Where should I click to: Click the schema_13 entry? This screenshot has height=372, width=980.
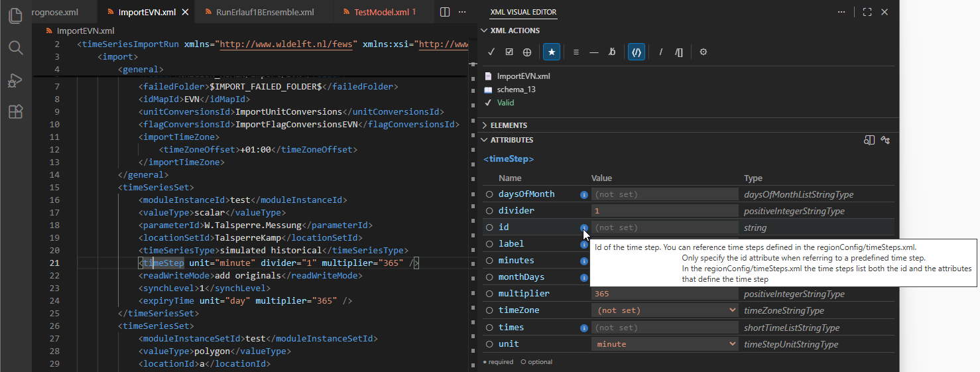515,90
